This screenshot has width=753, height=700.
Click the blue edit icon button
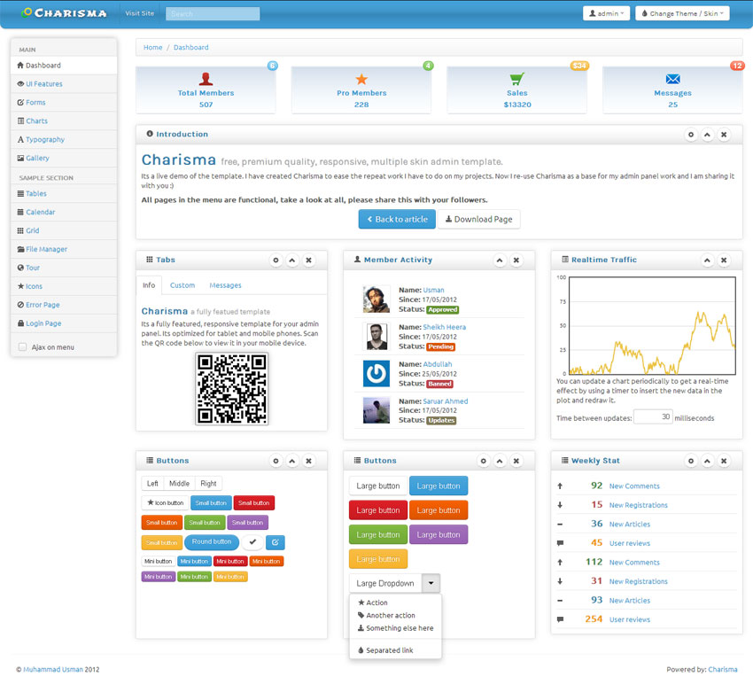pos(275,542)
